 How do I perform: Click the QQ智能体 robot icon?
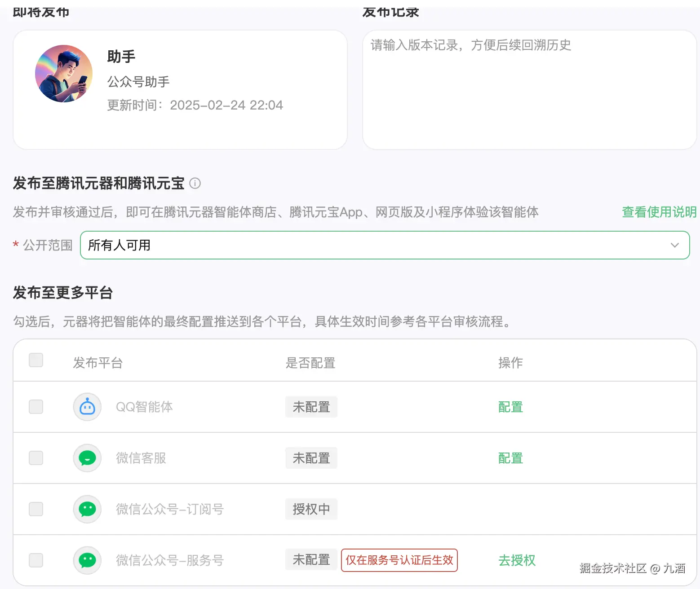click(x=87, y=407)
